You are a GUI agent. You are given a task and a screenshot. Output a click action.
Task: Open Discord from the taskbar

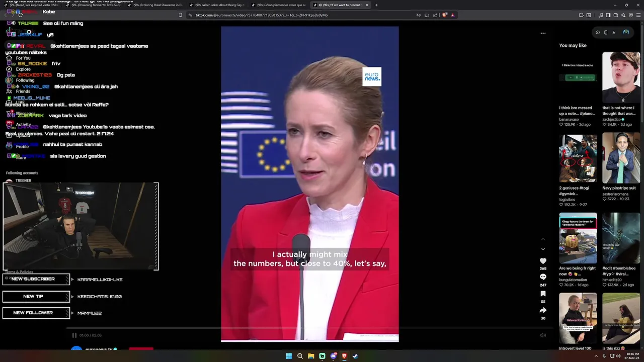333,356
